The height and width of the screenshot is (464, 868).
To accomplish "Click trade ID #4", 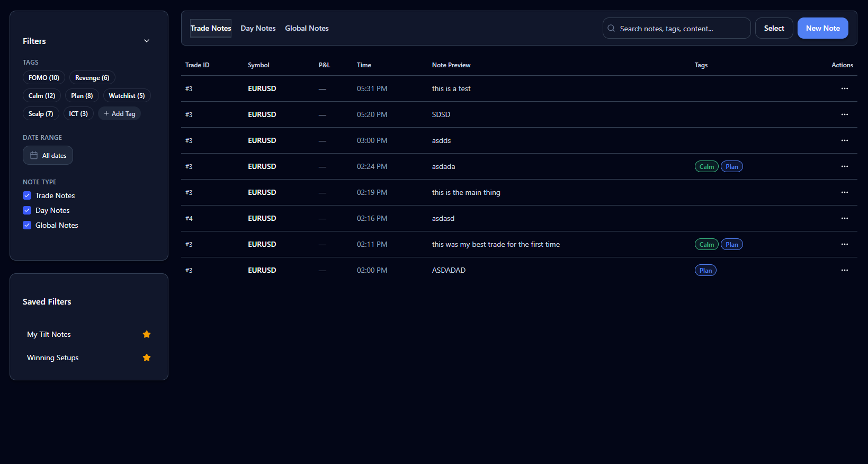I will (189, 218).
